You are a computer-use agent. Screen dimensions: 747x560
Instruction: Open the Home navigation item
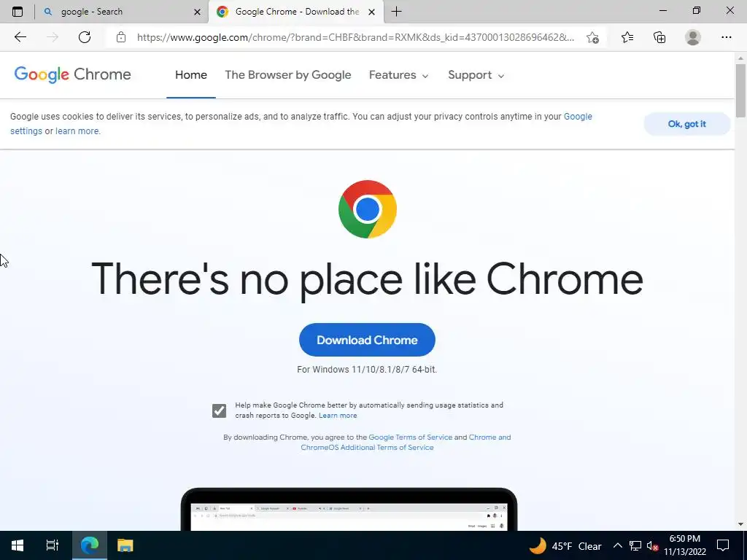coord(191,75)
